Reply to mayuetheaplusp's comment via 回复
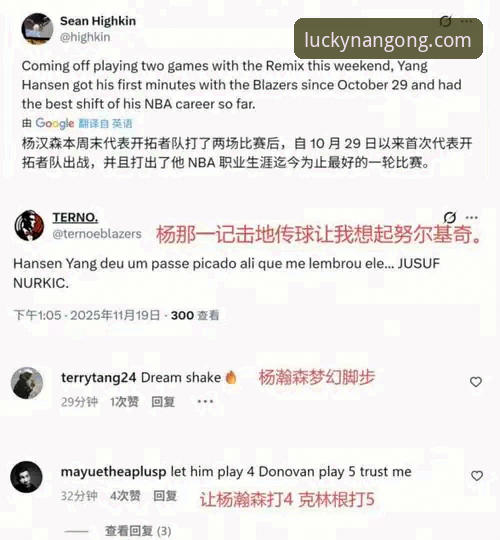This screenshot has width=500, height=540. point(165,496)
